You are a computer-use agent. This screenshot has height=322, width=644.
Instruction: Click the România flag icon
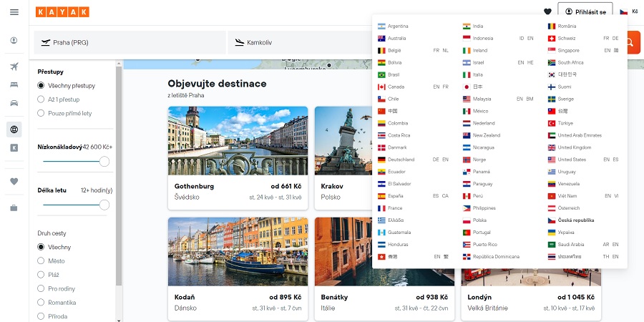click(x=552, y=26)
